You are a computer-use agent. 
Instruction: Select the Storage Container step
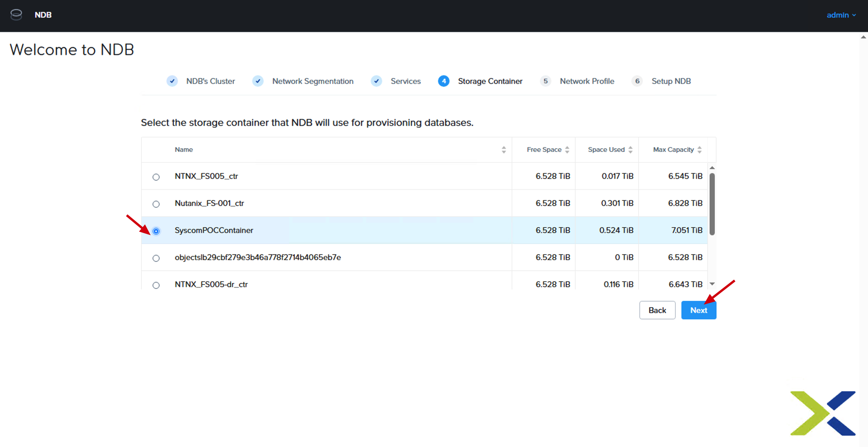click(x=490, y=81)
